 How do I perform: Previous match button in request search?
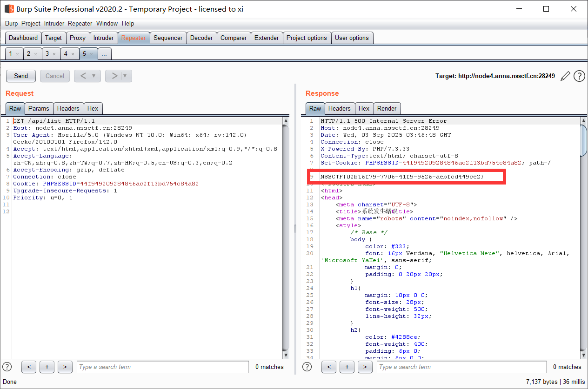click(x=29, y=367)
